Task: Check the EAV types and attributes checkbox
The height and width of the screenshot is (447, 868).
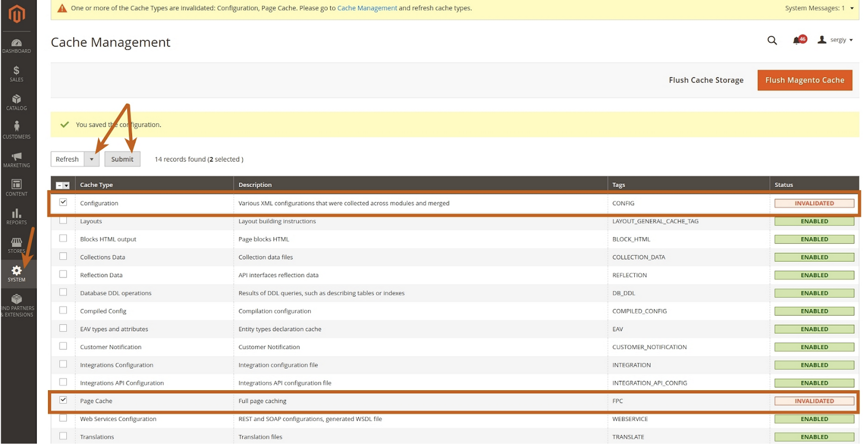Action: point(63,328)
